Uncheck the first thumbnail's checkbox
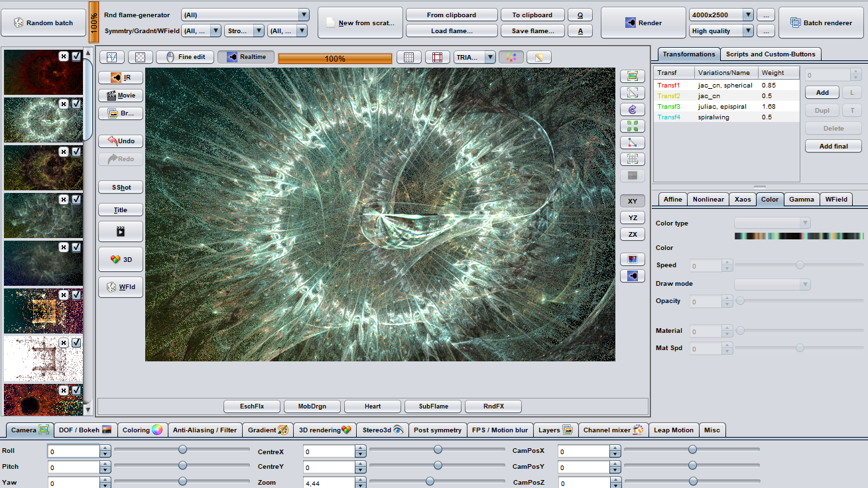The height and width of the screenshot is (488, 868). [x=76, y=56]
